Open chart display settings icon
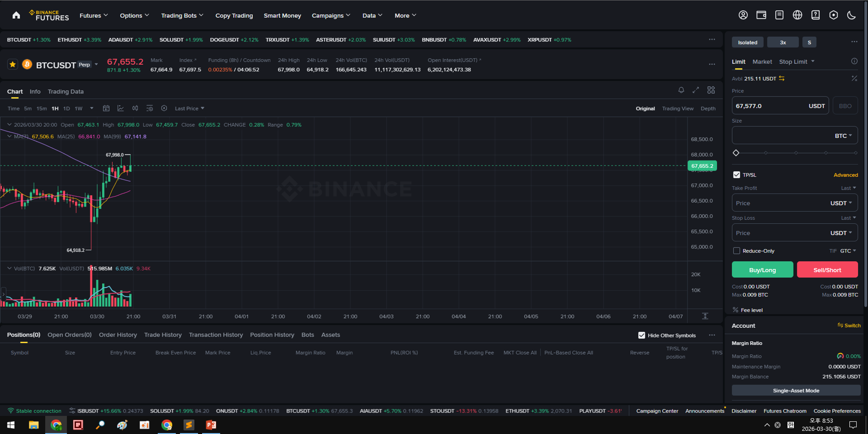 click(149, 108)
